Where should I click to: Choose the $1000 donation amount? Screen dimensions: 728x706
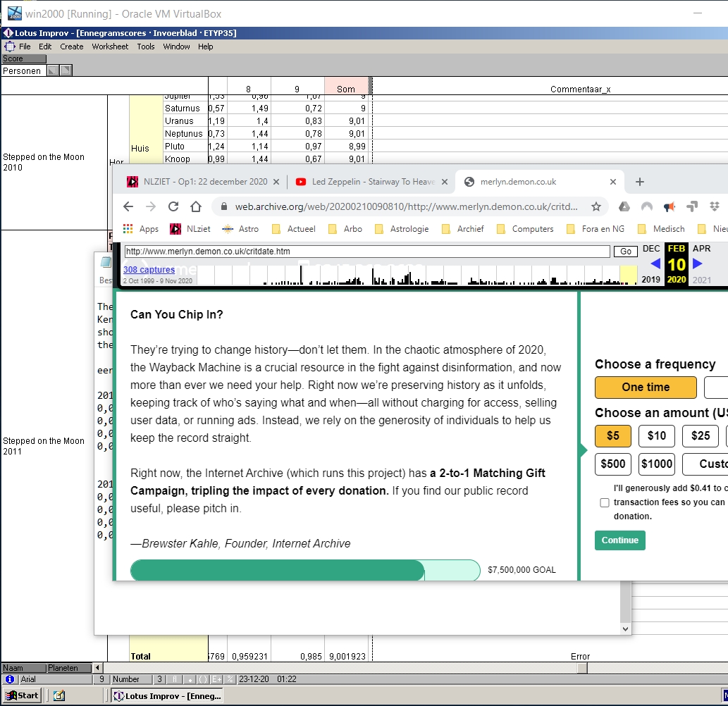[x=657, y=464]
